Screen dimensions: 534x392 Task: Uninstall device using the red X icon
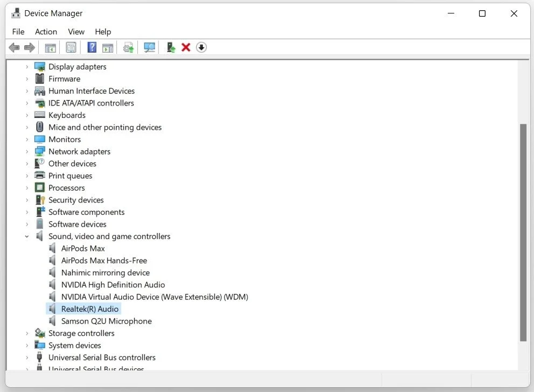coord(186,47)
